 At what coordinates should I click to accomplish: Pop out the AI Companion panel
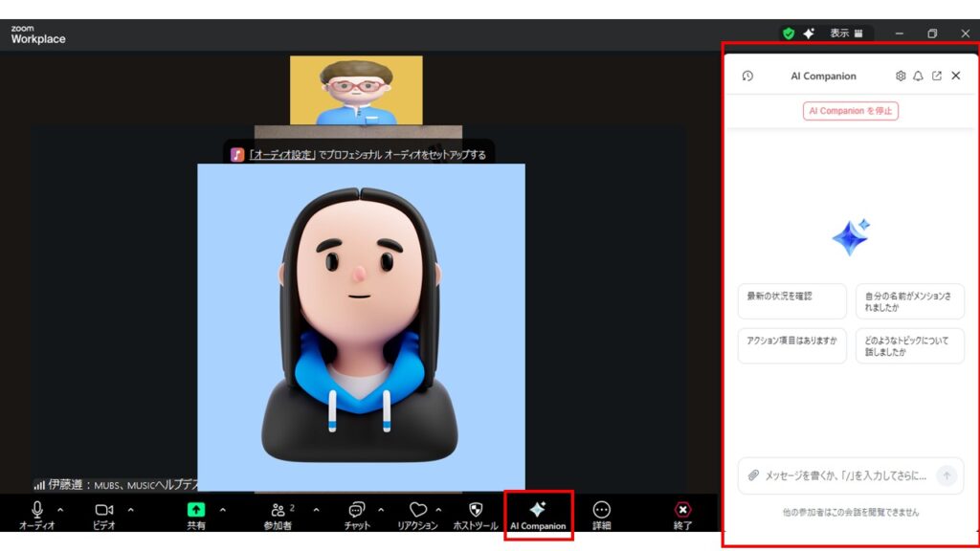click(936, 76)
